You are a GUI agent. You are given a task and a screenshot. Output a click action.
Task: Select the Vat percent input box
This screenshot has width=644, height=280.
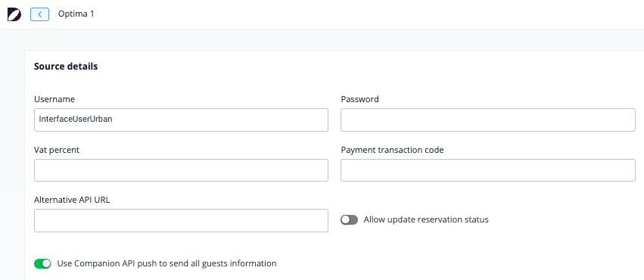181,170
